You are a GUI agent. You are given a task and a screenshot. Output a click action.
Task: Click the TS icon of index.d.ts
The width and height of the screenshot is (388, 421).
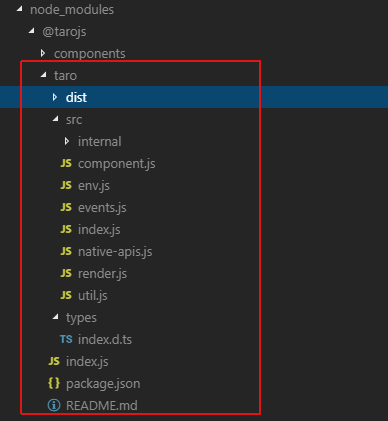[66, 339]
